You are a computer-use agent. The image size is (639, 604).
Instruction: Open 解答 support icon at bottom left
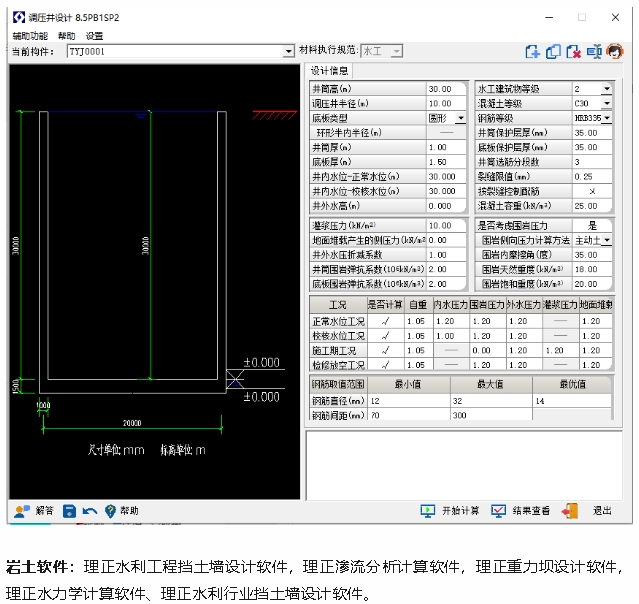click(x=21, y=511)
